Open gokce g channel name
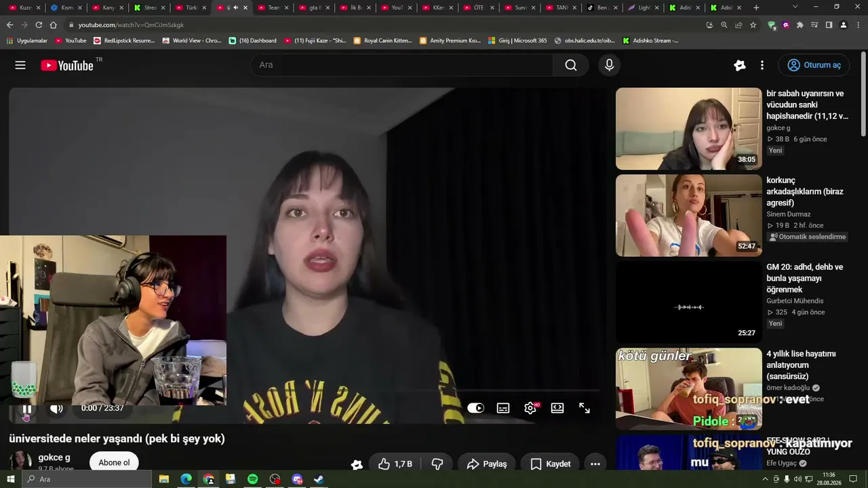The width and height of the screenshot is (868, 488). point(54,457)
